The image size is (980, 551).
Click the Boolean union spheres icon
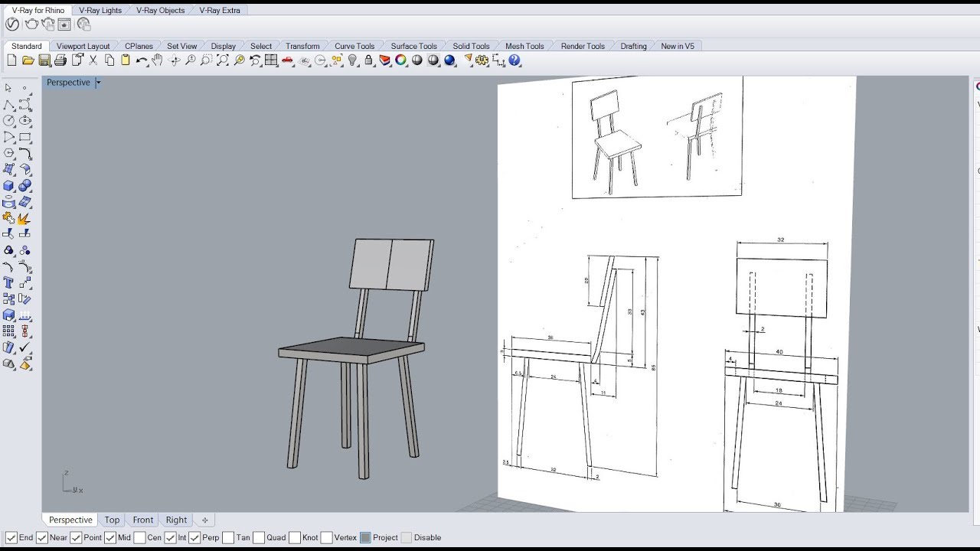(25, 185)
